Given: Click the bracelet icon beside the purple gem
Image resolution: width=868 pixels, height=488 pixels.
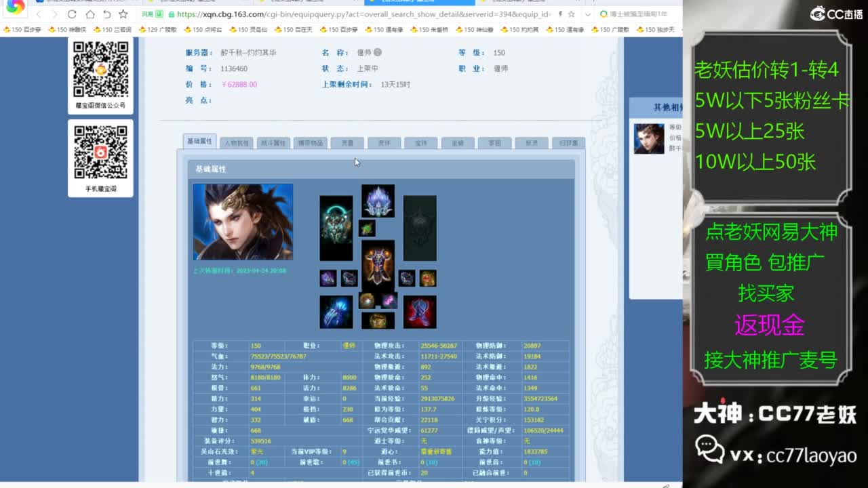Looking at the screenshot, I should click(349, 278).
